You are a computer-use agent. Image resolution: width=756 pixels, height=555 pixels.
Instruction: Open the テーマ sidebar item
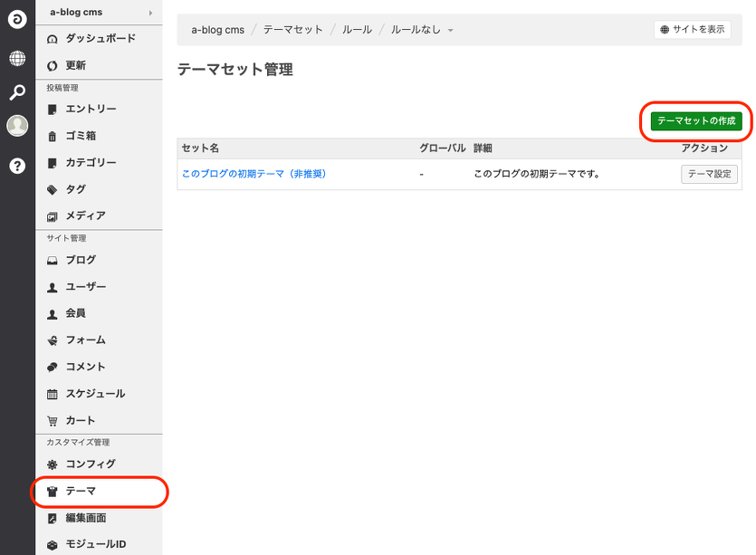[x=81, y=492]
